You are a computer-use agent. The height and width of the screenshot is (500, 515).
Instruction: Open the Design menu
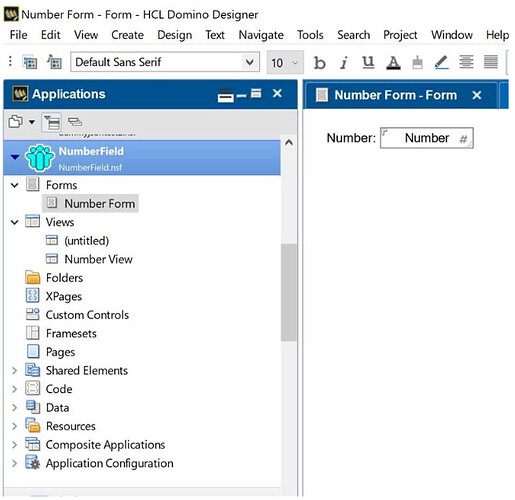tap(174, 35)
